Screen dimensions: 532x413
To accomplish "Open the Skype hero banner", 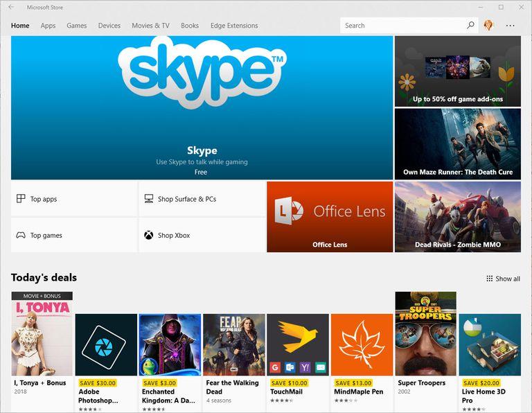I will click(202, 107).
